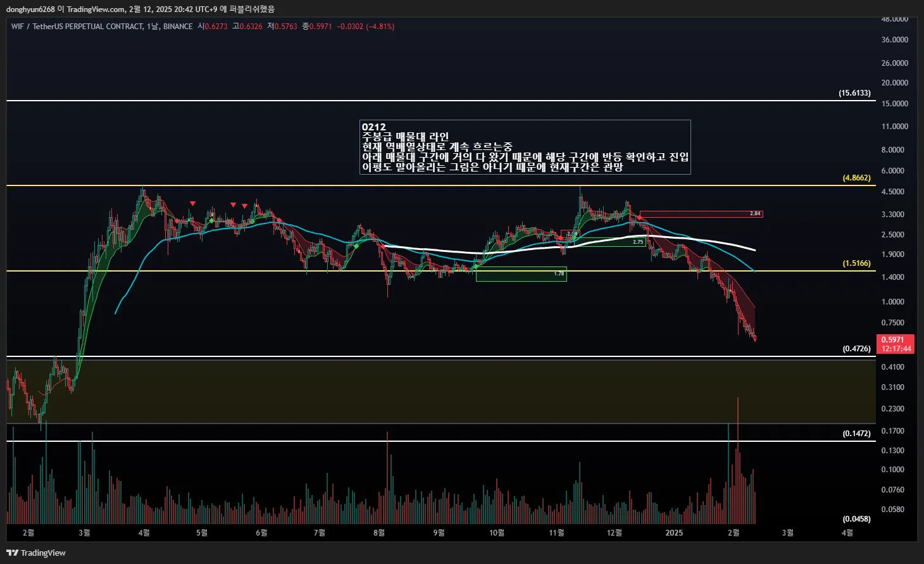Viewport: 924px width, 564px height.
Task: Click the (0.1472) level label
Action: tap(856, 434)
